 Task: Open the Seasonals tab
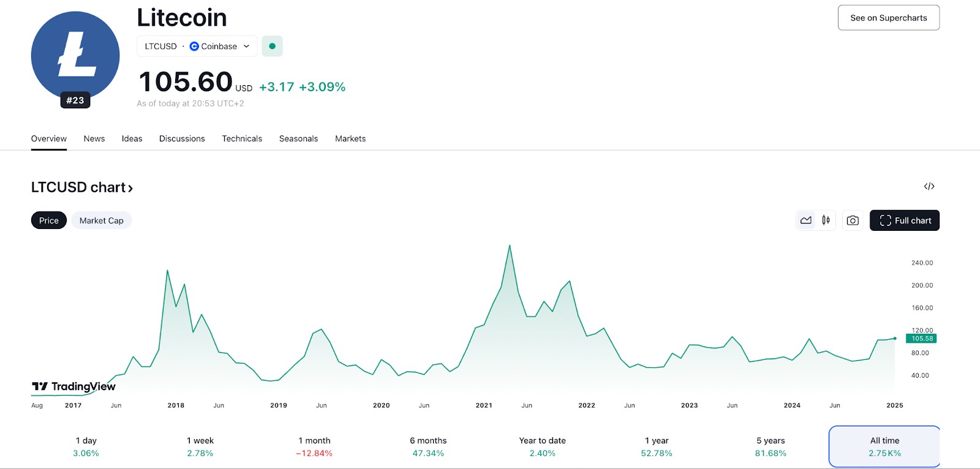tap(298, 138)
